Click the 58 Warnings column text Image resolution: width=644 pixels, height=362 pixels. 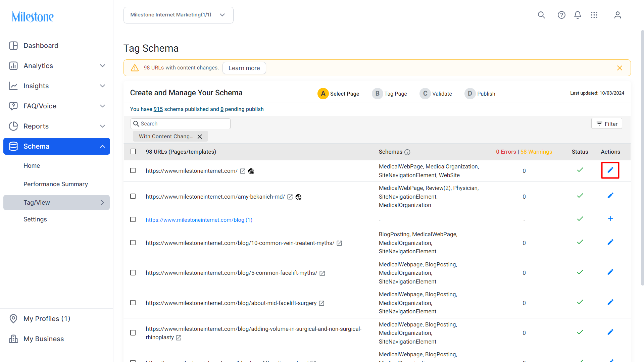coord(536,152)
